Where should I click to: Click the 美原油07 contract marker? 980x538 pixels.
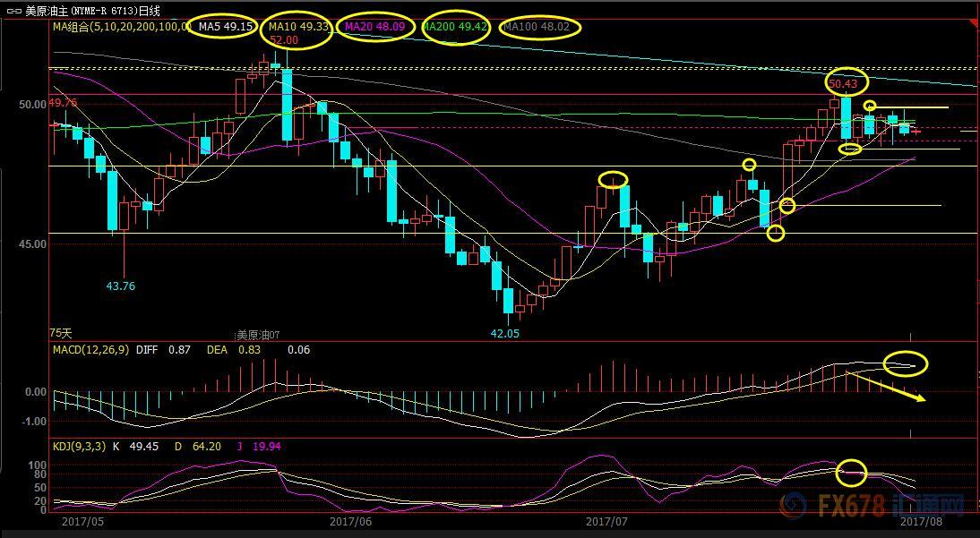click(258, 335)
